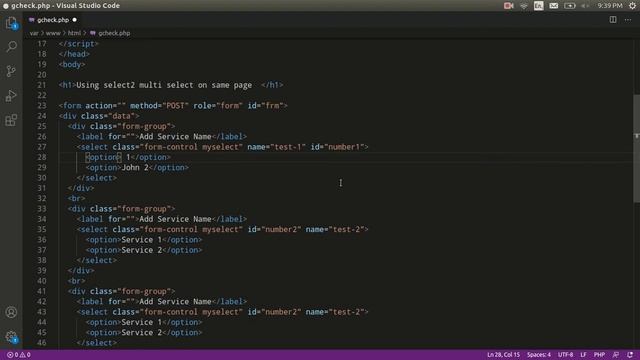Open the Run and Debug view
Screen dimensions: 640x360
click(x=11, y=96)
